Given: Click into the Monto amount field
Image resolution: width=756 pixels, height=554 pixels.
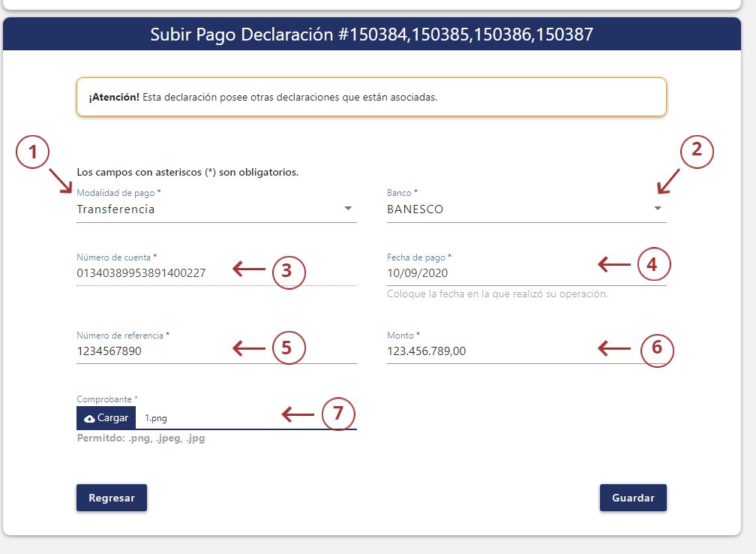Looking at the screenshot, I should click(x=487, y=351).
